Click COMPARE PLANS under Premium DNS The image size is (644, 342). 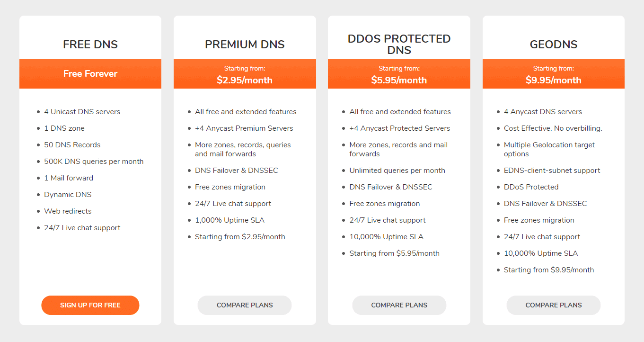pos(244,305)
